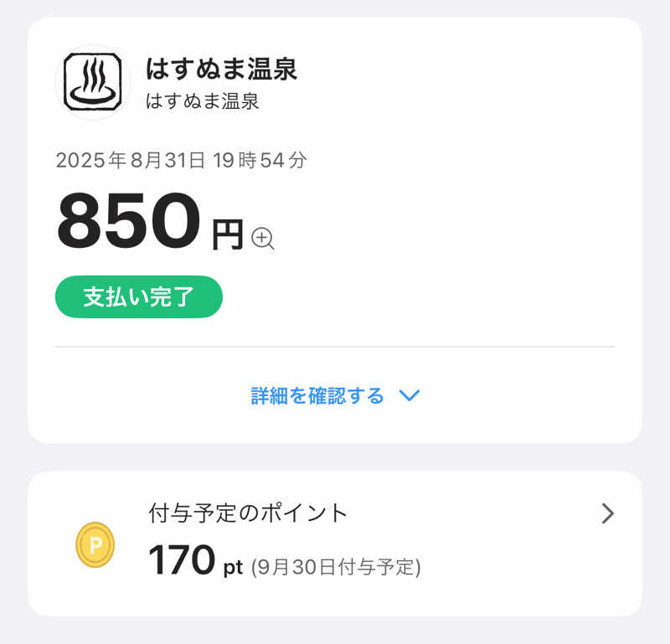The width and height of the screenshot is (670, 644).
Task: Tap the green 支払い完了 status badge
Action: point(139,296)
